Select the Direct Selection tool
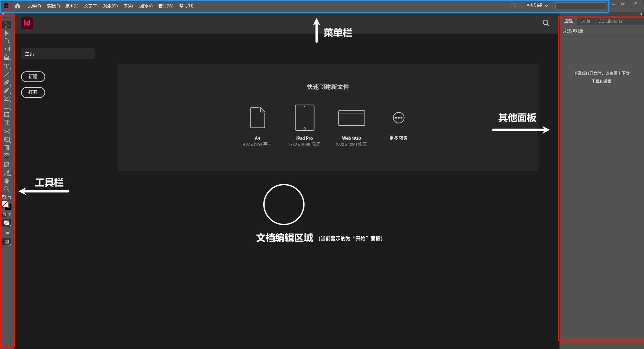Viewport: 644px width, 349px height. click(x=6, y=33)
